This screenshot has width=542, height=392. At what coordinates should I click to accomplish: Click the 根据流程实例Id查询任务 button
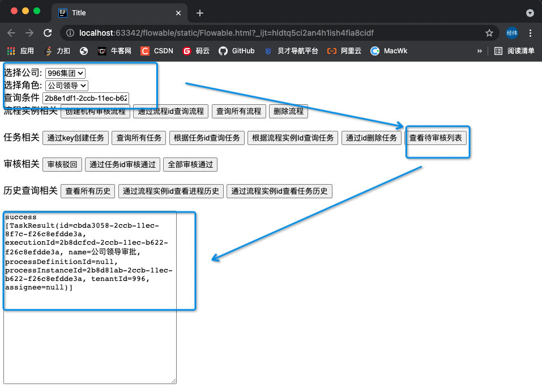(293, 138)
